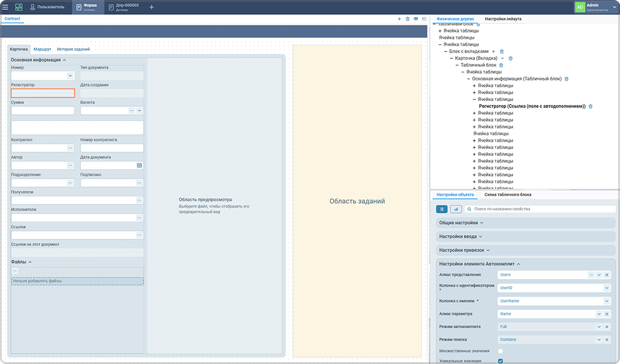620x364 pixels.
Task: Open the Admin user account menu
Action: 596,7
